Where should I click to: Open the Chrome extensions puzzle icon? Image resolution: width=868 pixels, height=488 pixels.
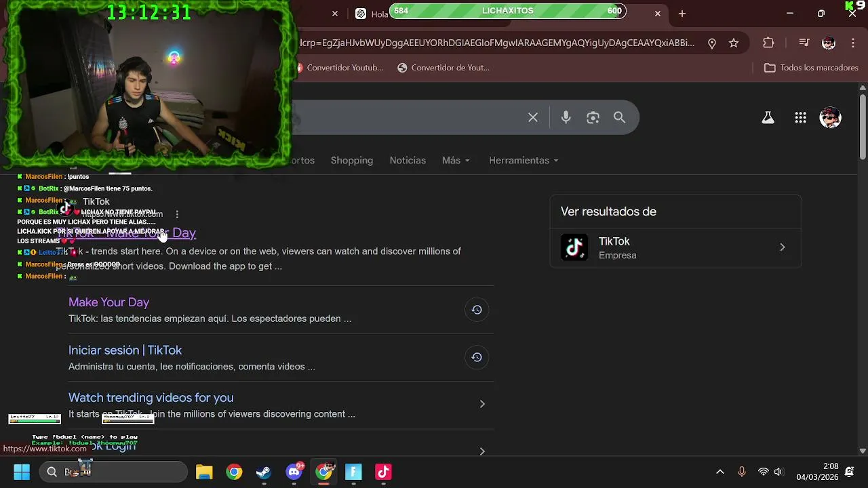click(x=768, y=43)
